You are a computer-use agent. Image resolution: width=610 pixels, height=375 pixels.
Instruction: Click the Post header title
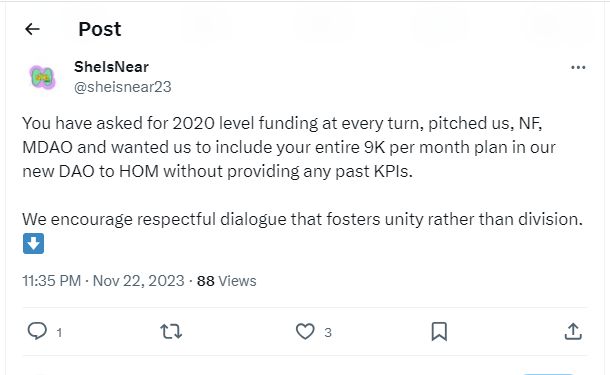click(x=100, y=29)
